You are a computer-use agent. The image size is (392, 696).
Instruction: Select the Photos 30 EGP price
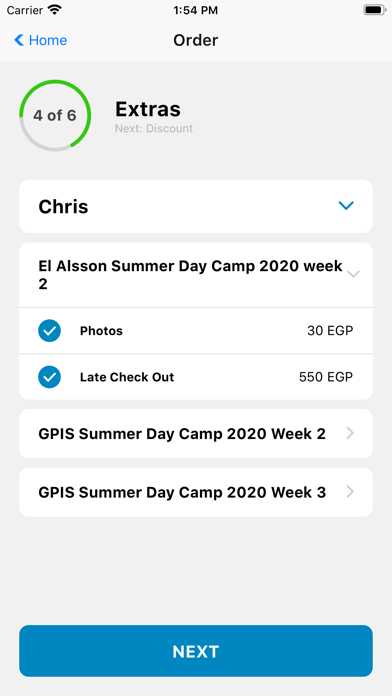[x=330, y=331]
